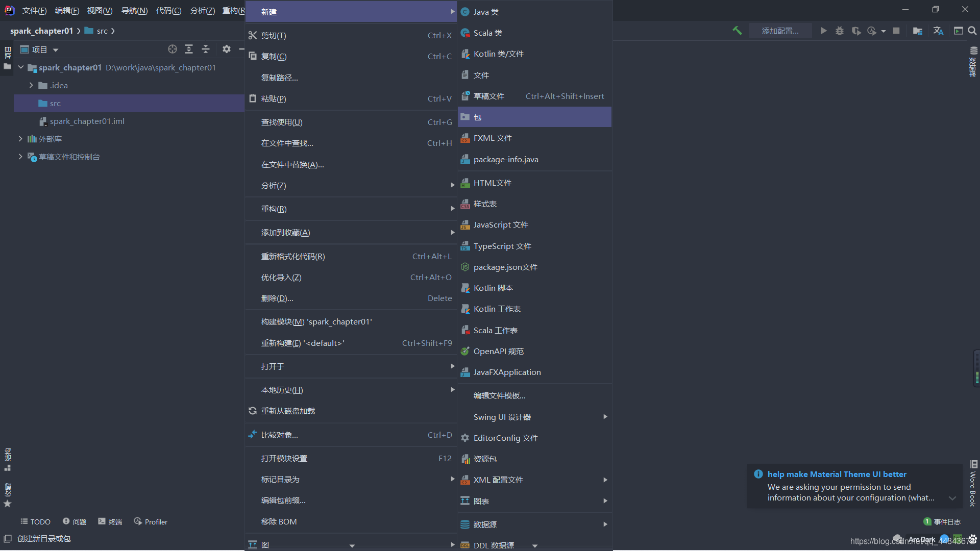Click the Run play icon in toolbar

823,31
